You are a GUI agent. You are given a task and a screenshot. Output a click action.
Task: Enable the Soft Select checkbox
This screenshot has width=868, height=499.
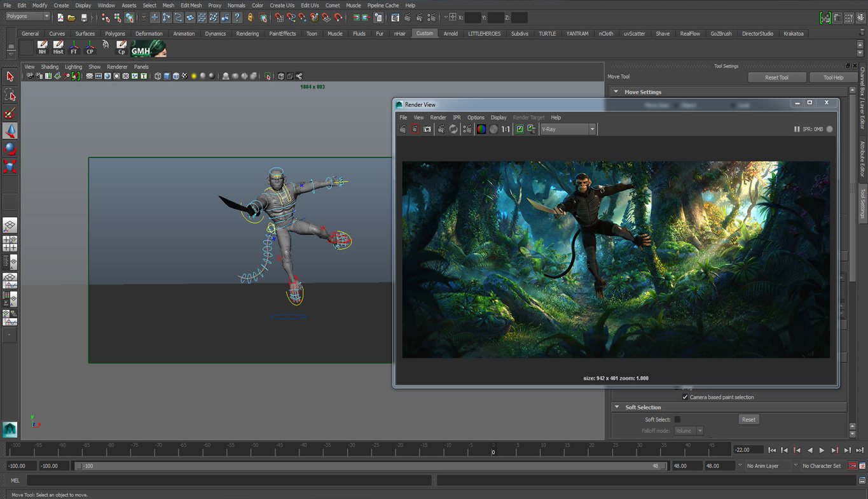coord(677,419)
